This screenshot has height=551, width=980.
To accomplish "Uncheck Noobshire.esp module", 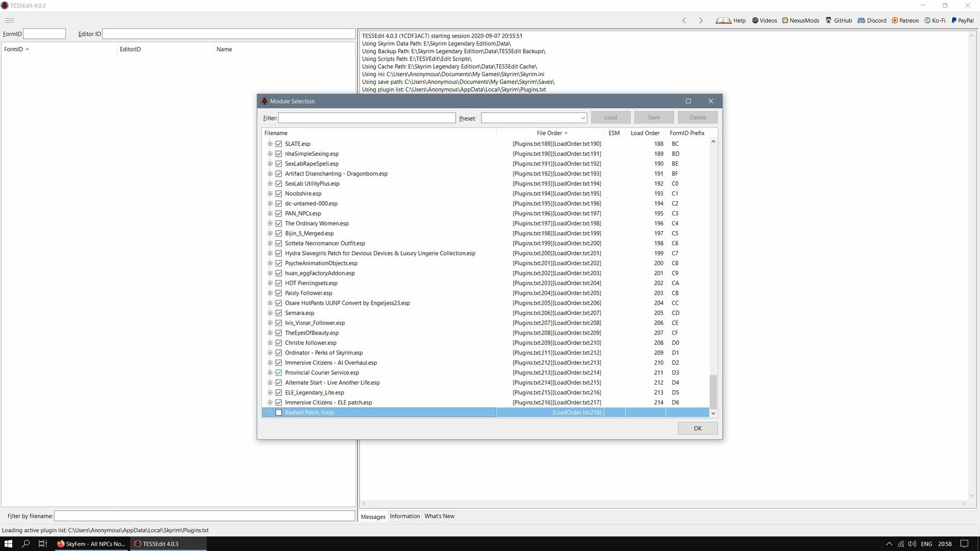I will point(279,194).
